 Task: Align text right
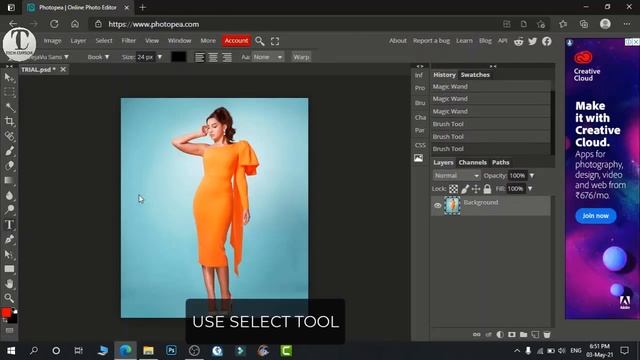[x=227, y=57]
